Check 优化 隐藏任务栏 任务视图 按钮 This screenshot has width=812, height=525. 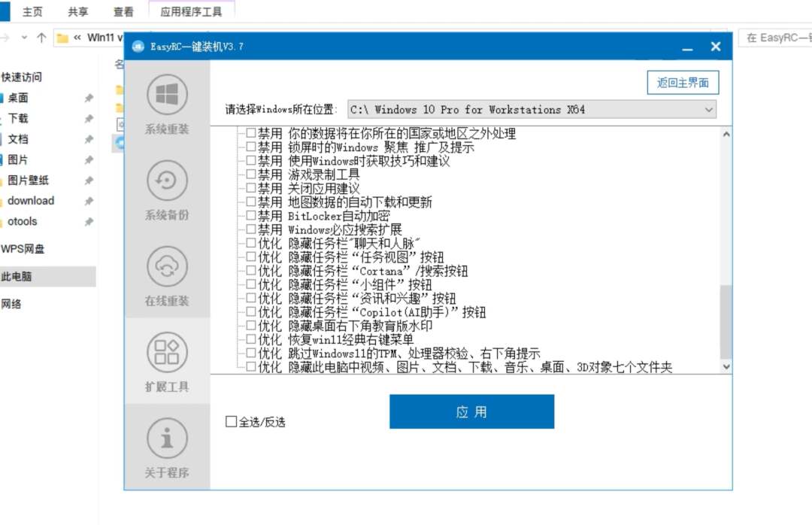[x=250, y=256]
